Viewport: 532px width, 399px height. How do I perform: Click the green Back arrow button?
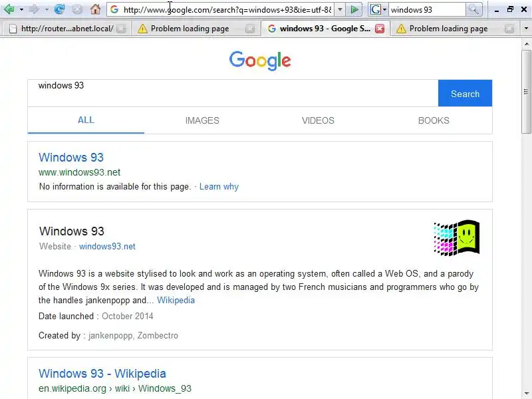point(9,9)
